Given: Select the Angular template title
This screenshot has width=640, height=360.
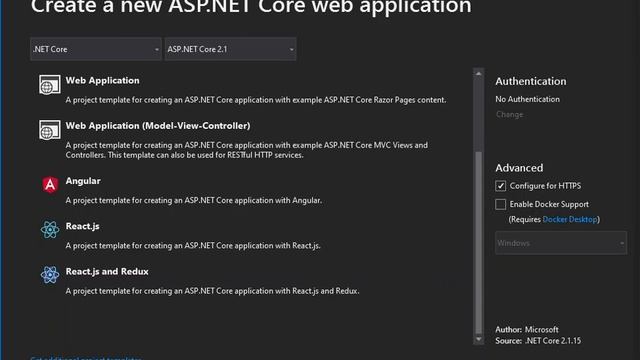Looking at the screenshot, I should [x=83, y=181].
